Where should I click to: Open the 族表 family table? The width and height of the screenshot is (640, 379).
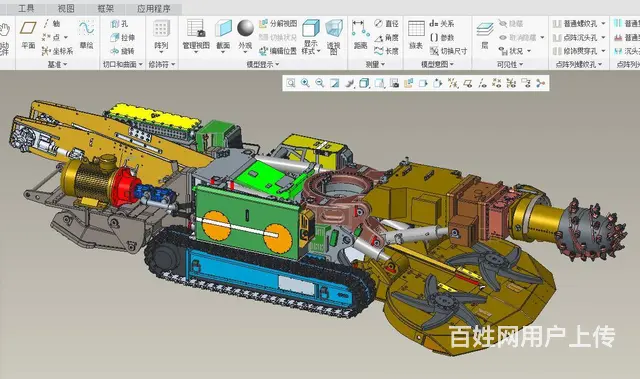(x=416, y=35)
